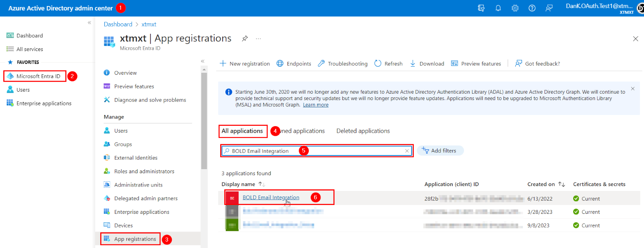Open the account avatar menu
The width and height of the screenshot is (644, 248).
coord(640,8)
